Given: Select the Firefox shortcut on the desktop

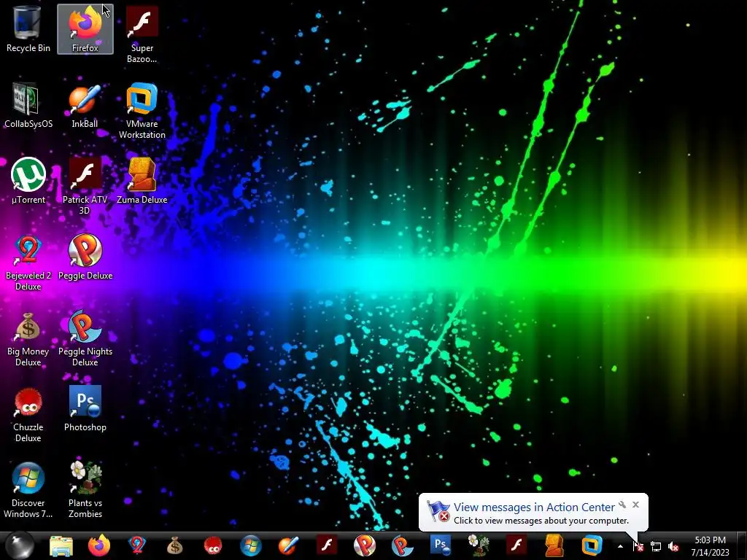Looking at the screenshot, I should [x=85, y=29].
